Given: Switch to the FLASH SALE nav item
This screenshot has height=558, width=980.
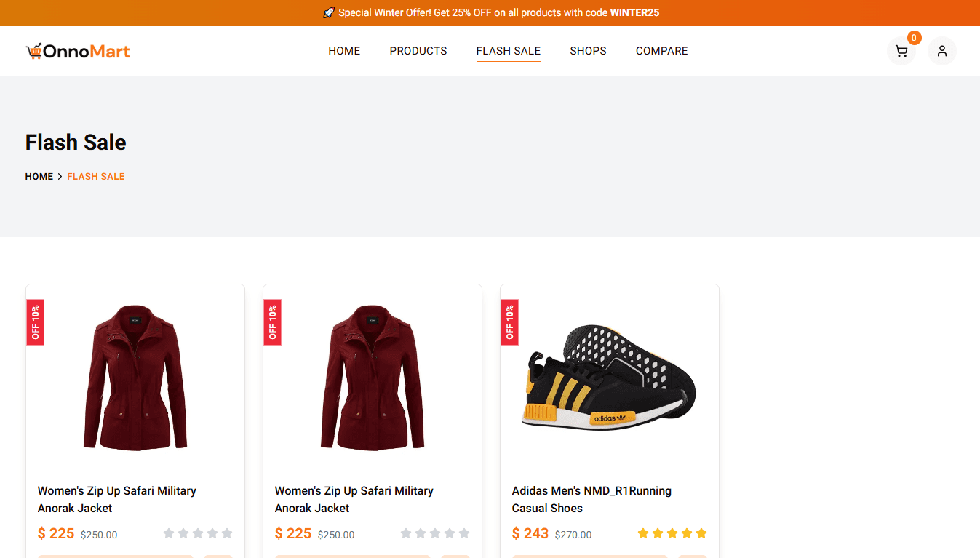Looking at the screenshot, I should [508, 51].
